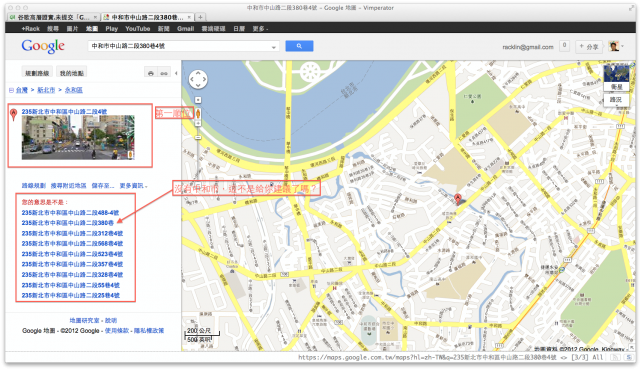Screen dimensions: 640x370
Task: Open the search box suggestion dropdown arrow
Action: (x=273, y=47)
